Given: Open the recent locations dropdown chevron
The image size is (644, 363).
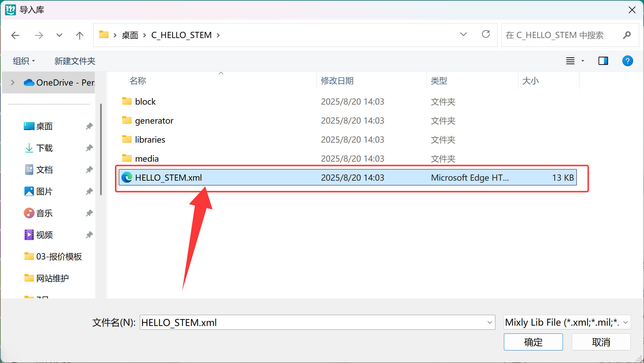Looking at the screenshot, I should point(59,35).
